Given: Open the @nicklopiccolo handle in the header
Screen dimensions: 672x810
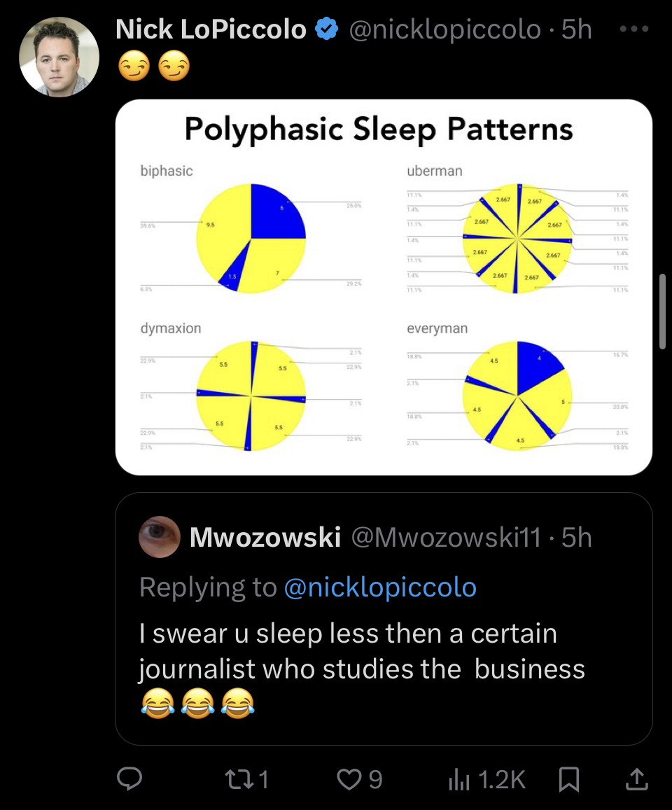Looking at the screenshot, I should point(444,29).
